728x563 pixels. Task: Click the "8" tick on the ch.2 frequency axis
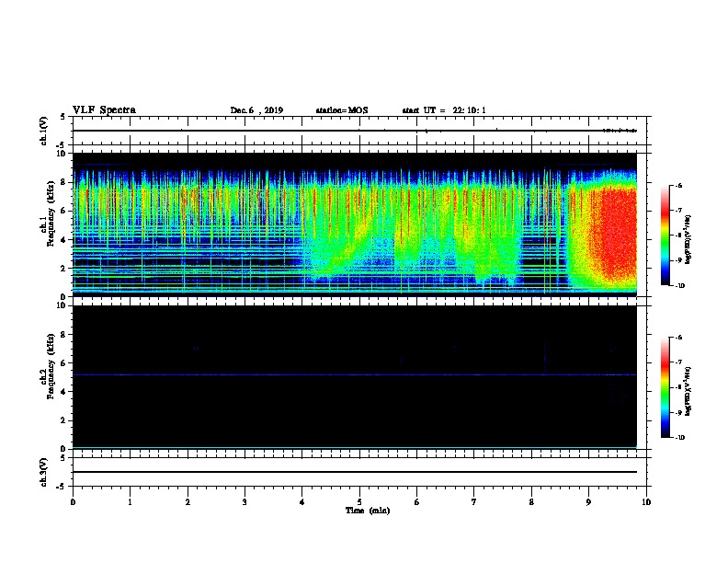click(64, 335)
